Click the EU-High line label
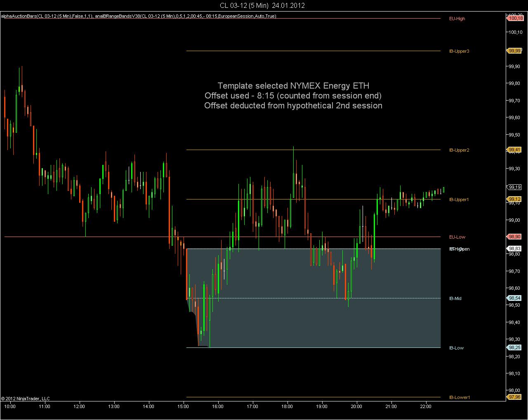This screenshot has width=528, height=420. click(457, 19)
